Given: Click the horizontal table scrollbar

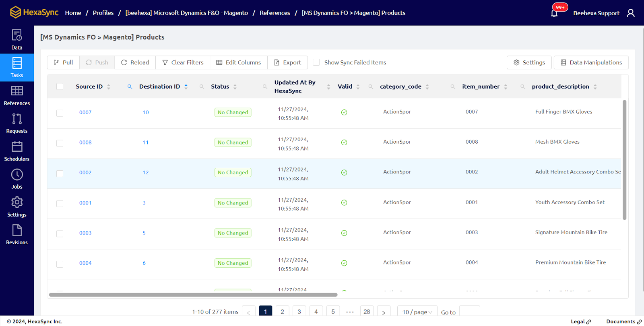Looking at the screenshot, I should (193, 295).
